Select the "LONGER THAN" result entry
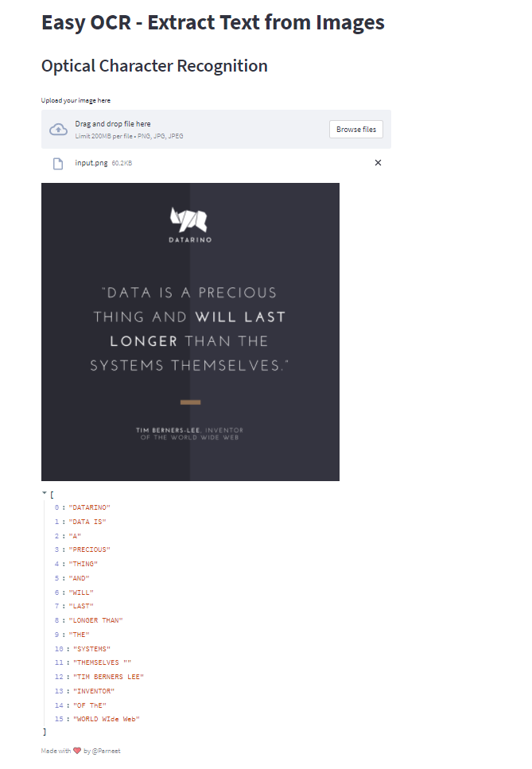This screenshot has height=769, width=532. 95,620
